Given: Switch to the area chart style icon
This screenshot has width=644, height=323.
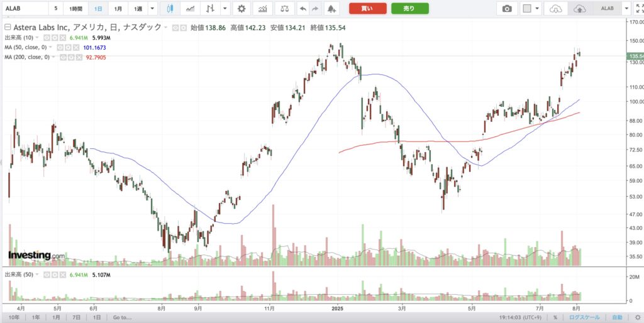Looking at the screenshot, I should pyautogui.click(x=191, y=8).
